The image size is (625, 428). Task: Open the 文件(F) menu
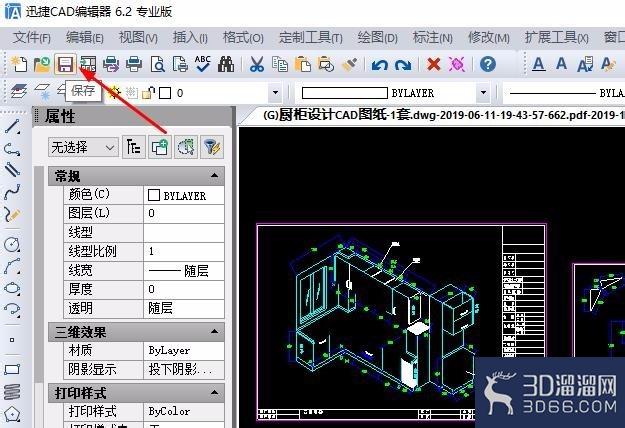(31, 38)
